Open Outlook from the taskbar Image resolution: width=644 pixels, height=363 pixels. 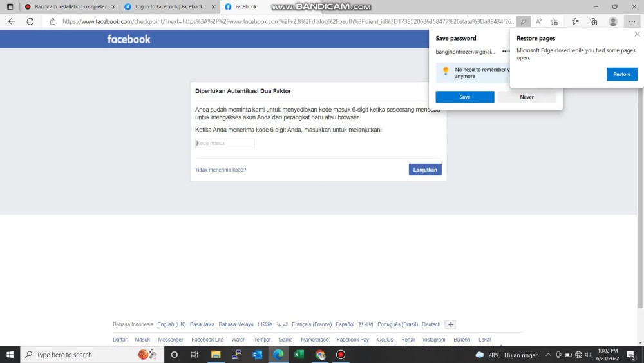point(258,355)
